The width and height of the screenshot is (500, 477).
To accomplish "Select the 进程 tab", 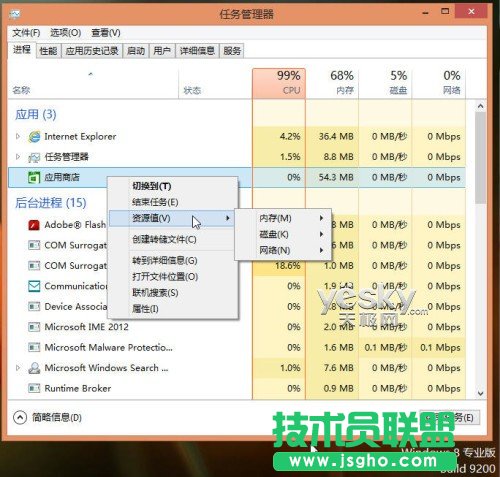I will pyautogui.click(x=22, y=50).
